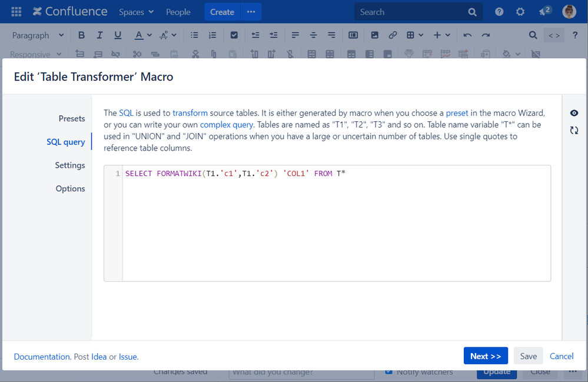Open the Issue link
This screenshot has width=588, height=382.
pos(128,357)
